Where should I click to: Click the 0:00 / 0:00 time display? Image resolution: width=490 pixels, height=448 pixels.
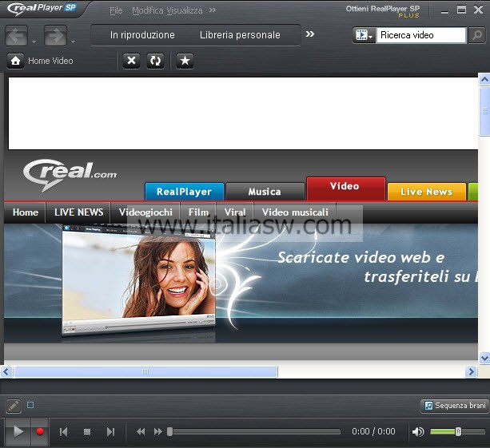pyautogui.click(x=373, y=431)
